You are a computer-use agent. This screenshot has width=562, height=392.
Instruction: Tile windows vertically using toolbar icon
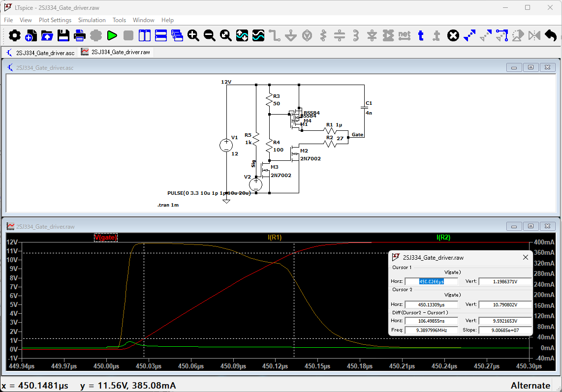144,35
